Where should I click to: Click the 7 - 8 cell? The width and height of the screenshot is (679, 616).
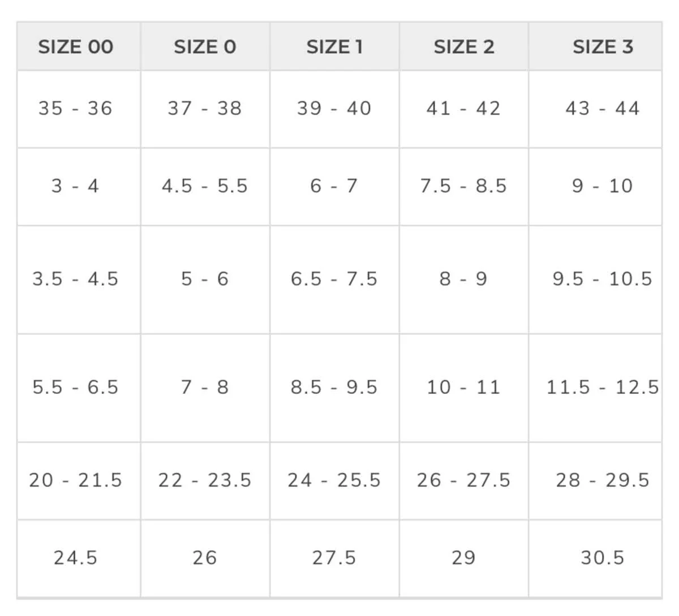pos(205,387)
